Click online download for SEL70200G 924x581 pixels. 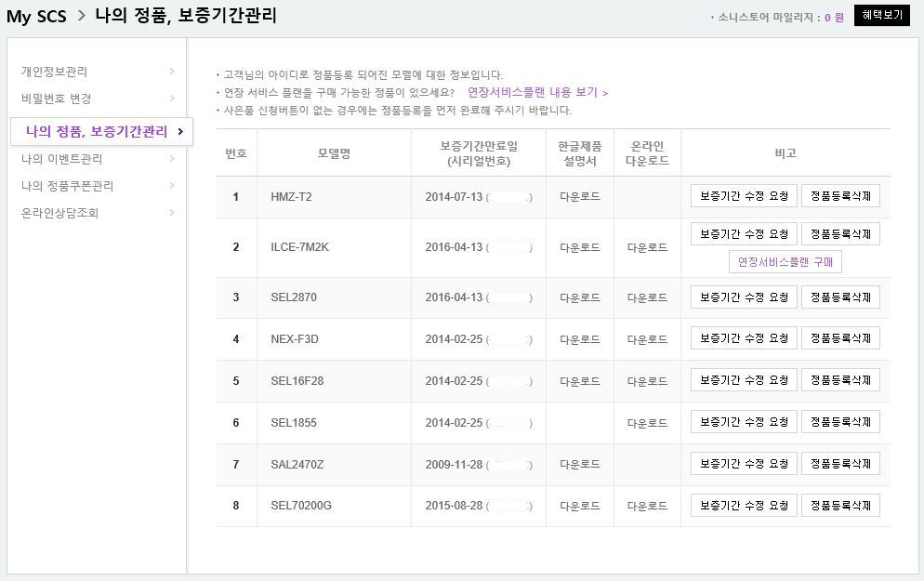647,507
